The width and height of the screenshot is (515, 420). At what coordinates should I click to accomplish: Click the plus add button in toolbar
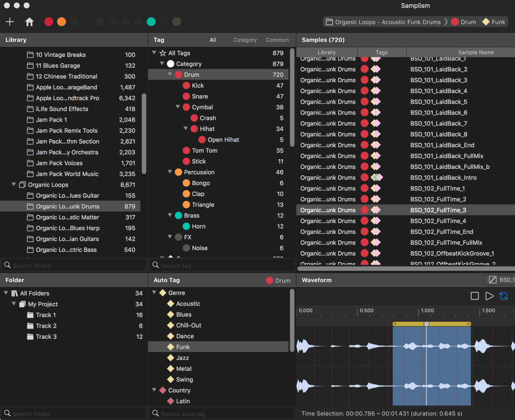click(10, 22)
